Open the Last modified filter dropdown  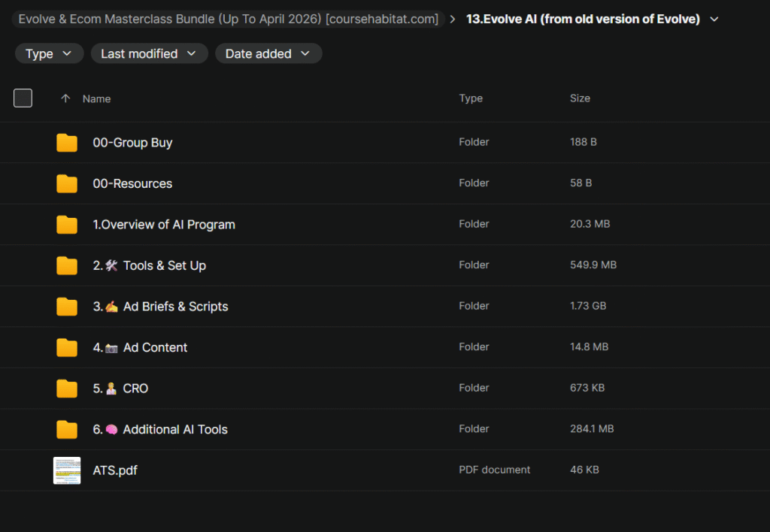pyautogui.click(x=149, y=53)
